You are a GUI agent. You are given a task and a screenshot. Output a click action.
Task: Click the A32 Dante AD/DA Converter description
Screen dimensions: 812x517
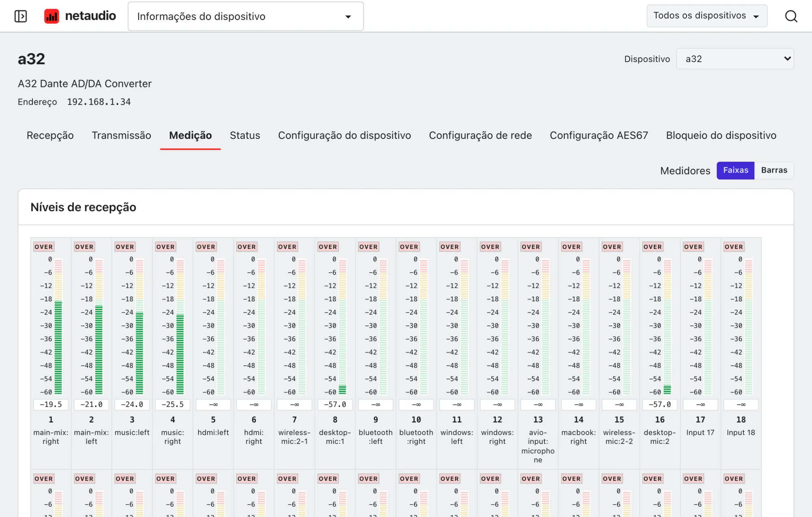click(x=84, y=84)
